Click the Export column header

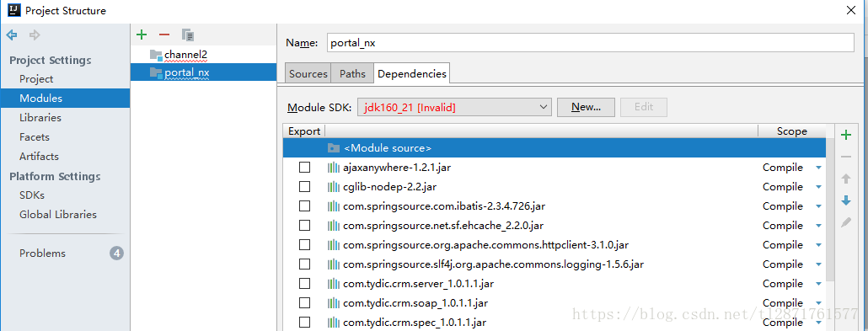304,131
